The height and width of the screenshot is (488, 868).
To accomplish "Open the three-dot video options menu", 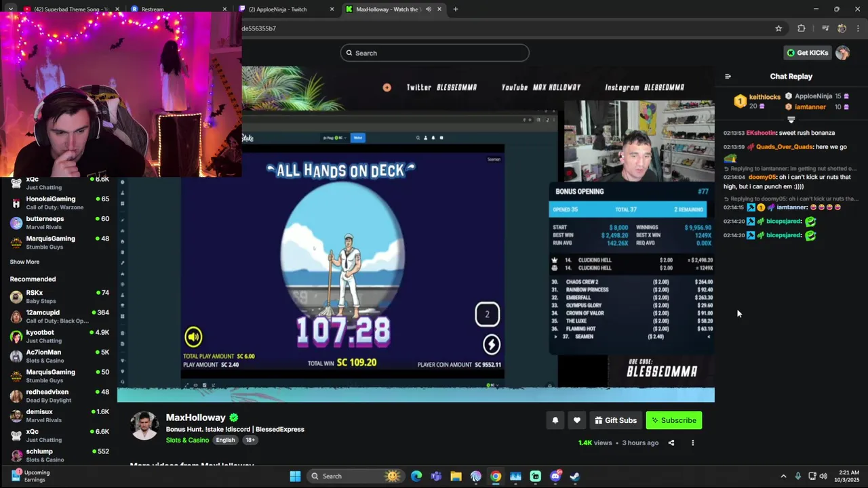I will 692,443.
